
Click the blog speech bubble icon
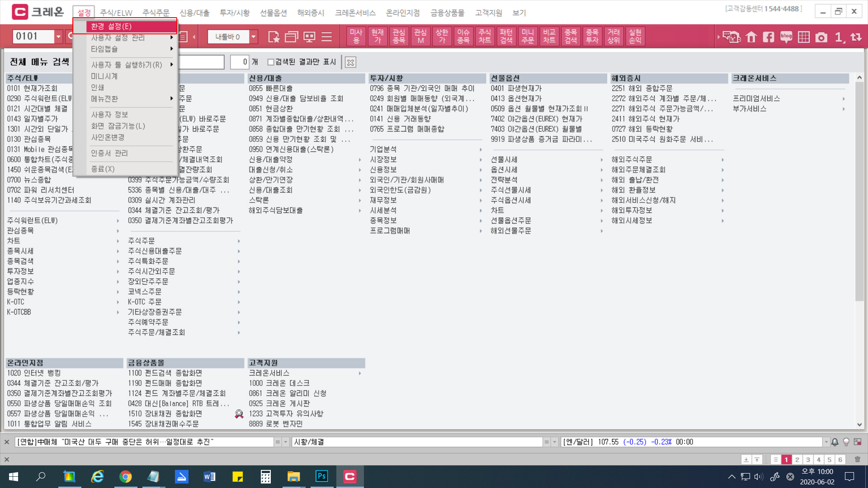pyautogui.click(x=786, y=37)
